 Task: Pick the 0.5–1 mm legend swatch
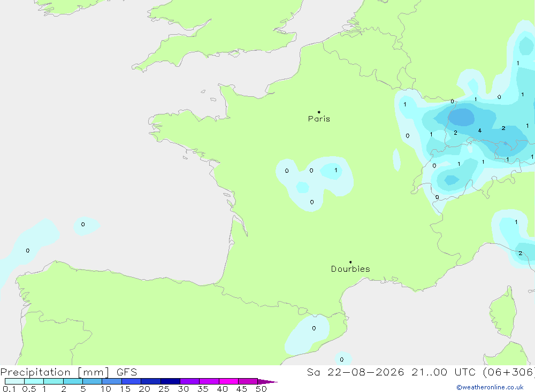(34, 381)
